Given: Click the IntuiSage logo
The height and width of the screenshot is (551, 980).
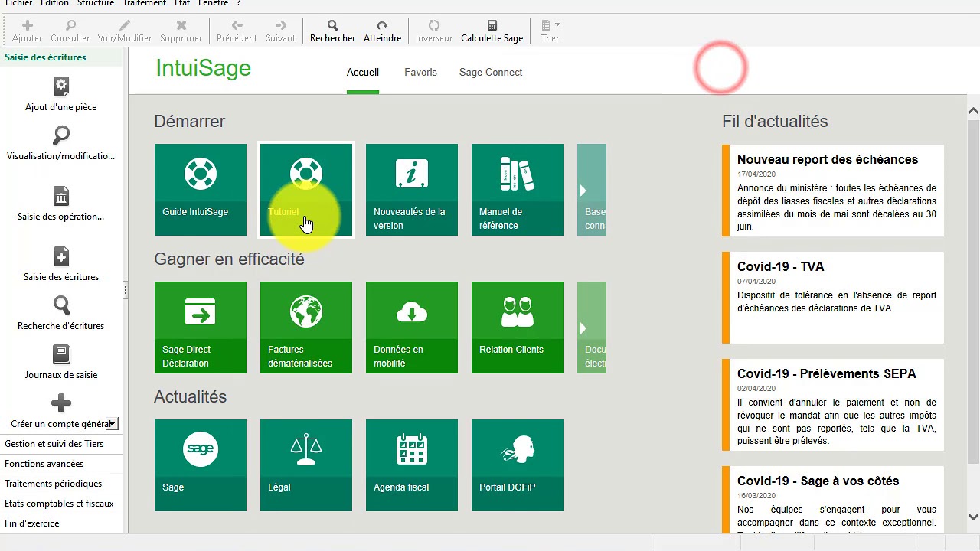Looking at the screenshot, I should click(204, 68).
